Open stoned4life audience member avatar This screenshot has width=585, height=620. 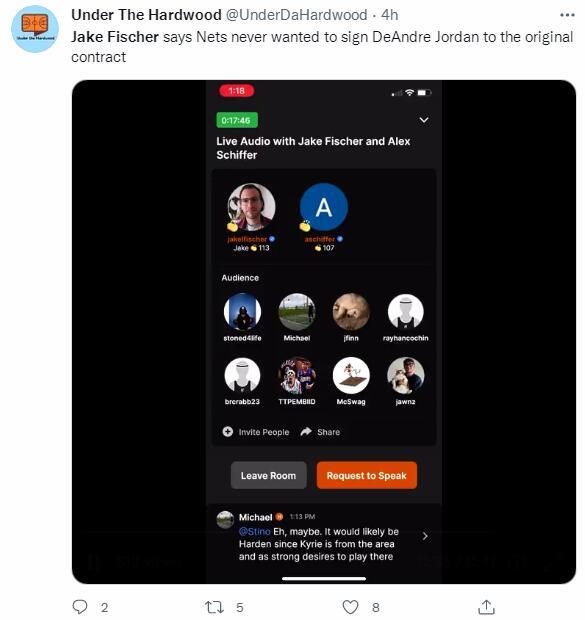[x=242, y=312]
